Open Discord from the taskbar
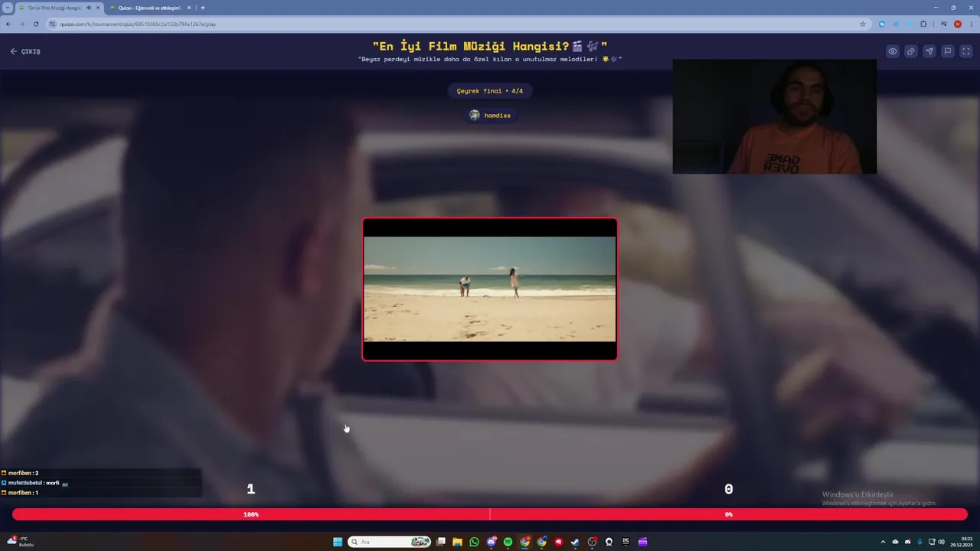Viewport: 980px width, 551px height. click(492, 542)
